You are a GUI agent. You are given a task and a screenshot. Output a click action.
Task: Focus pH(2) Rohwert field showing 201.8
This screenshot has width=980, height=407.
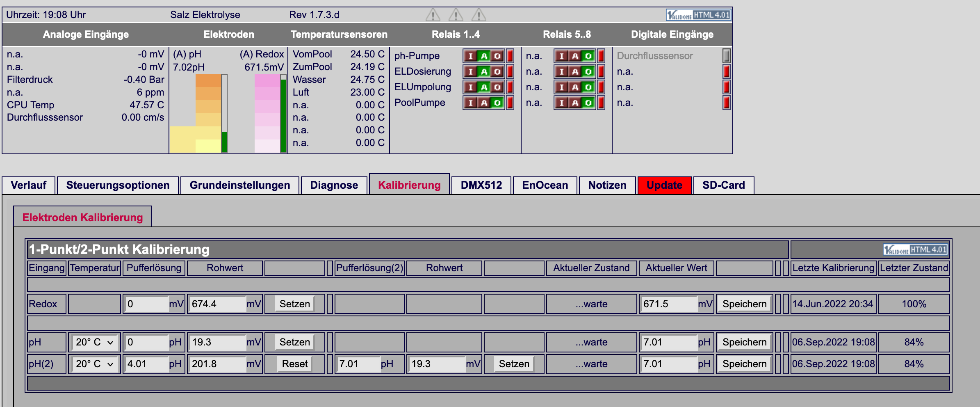217,364
